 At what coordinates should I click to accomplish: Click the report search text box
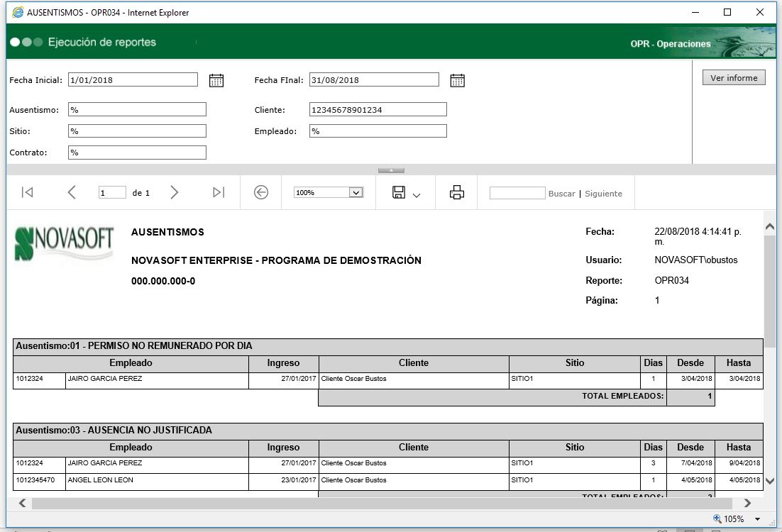point(517,193)
